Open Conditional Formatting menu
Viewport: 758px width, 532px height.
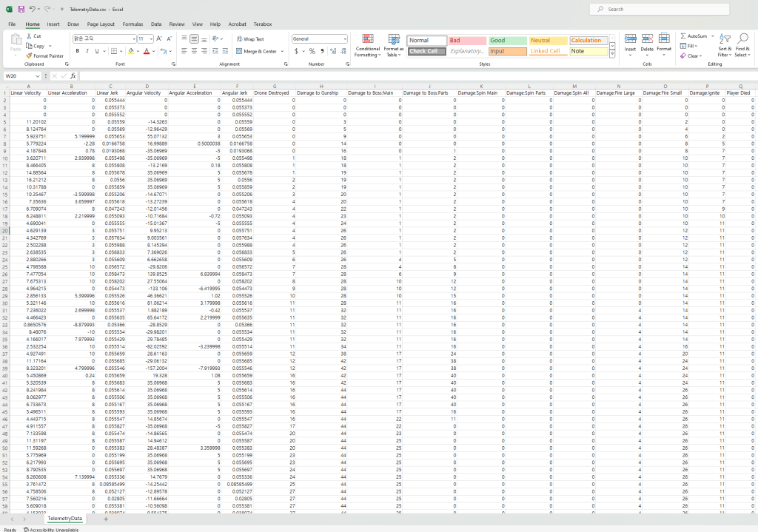point(368,45)
